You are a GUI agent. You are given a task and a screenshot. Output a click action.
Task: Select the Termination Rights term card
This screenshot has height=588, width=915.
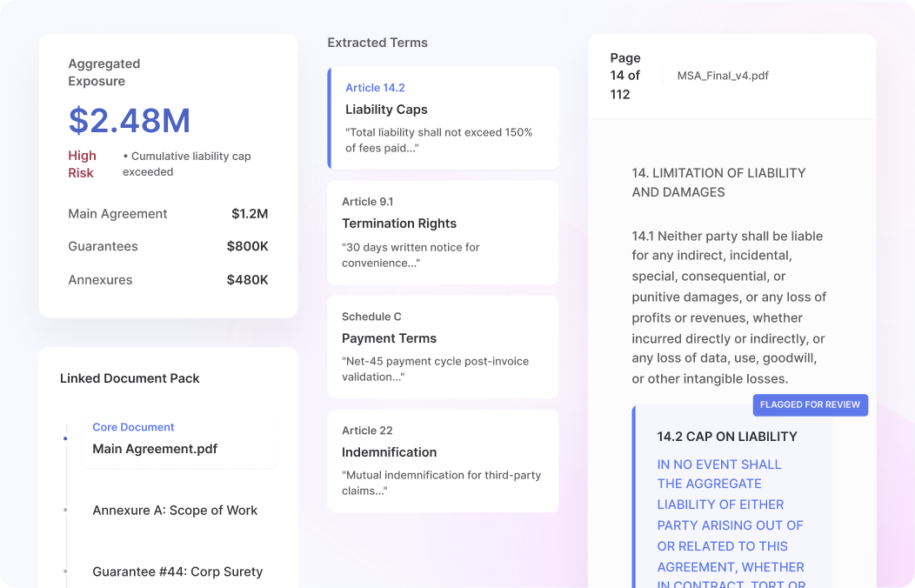tap(443, 233)
